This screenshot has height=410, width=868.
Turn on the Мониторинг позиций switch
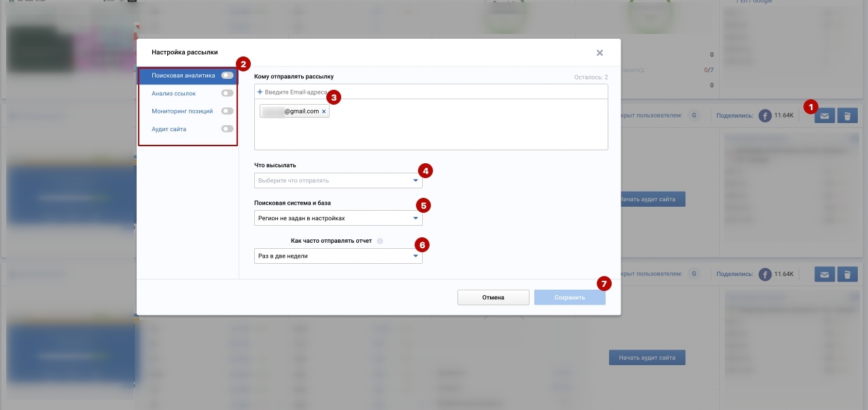227,111
